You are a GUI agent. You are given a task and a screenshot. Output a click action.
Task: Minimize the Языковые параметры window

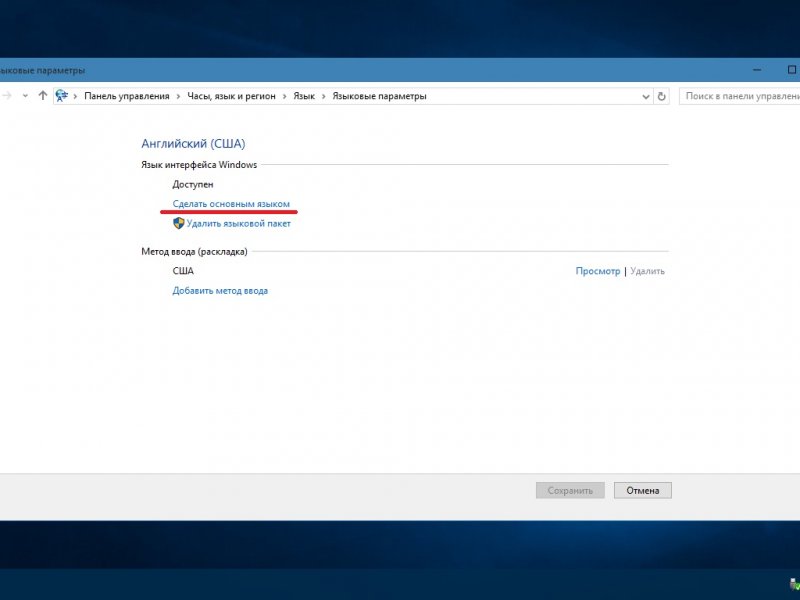coord(757,70)
